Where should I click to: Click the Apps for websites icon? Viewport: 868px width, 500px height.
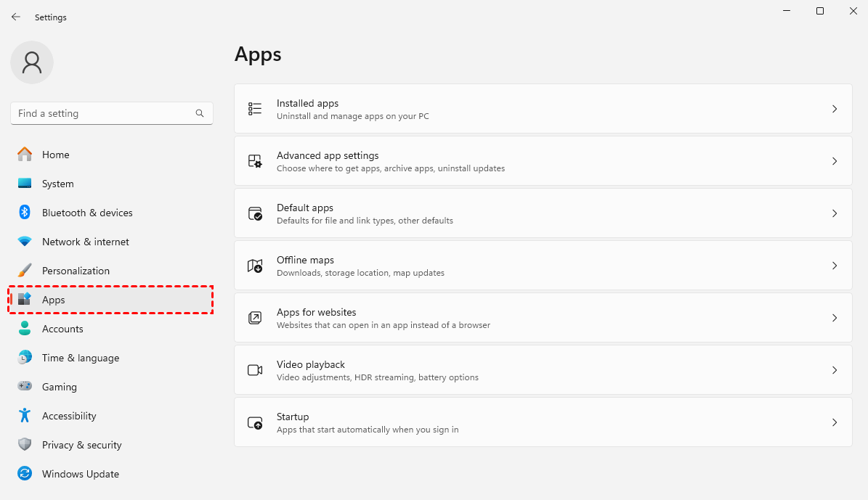(255, 318)
